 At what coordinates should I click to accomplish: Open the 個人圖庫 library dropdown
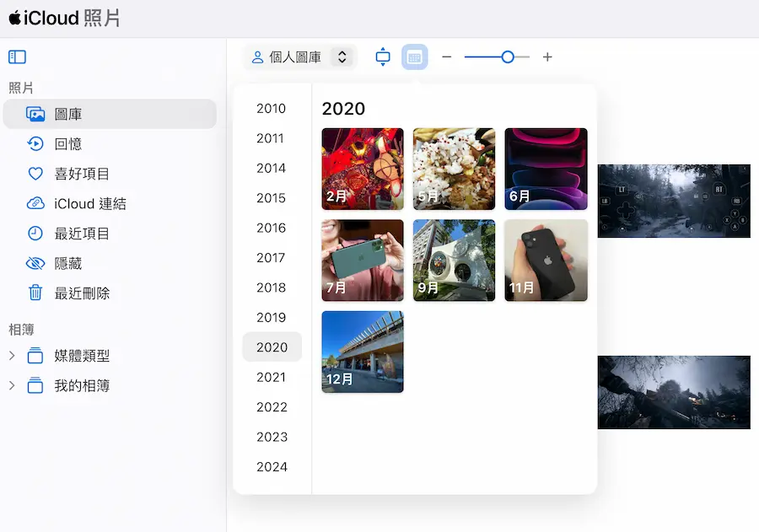click(x=299, y=57)
